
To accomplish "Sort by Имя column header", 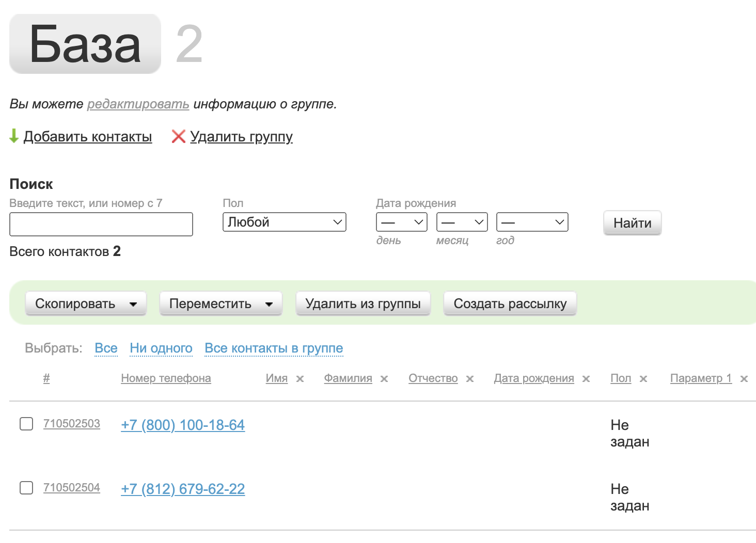I will coord(277,378).
